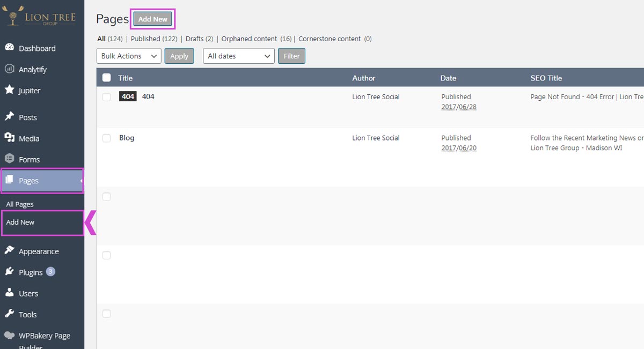Click Add New in the Pages submenu
644x349 pixels.
click(20, 222)
